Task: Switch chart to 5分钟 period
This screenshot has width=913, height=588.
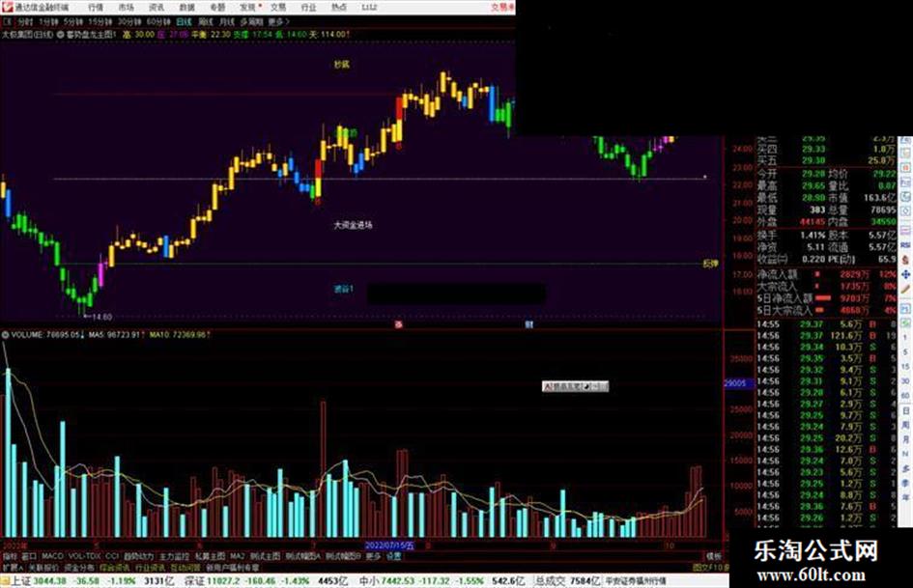Action: pyautogui.click(x=72, y=21)
